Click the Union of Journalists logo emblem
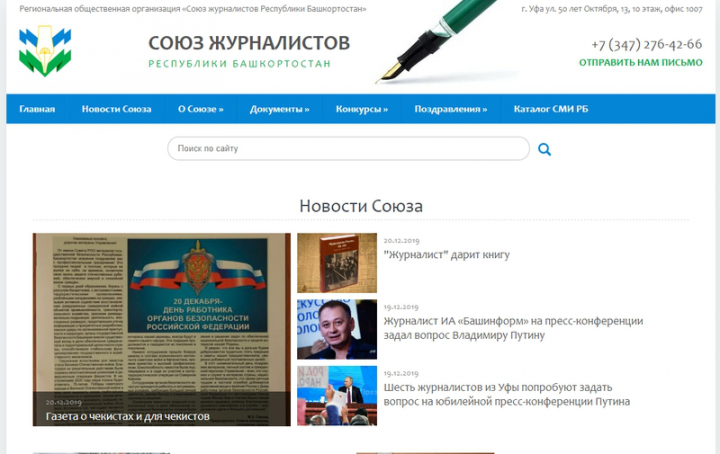This screenshot has width=720, height=454. coord(45,51)
